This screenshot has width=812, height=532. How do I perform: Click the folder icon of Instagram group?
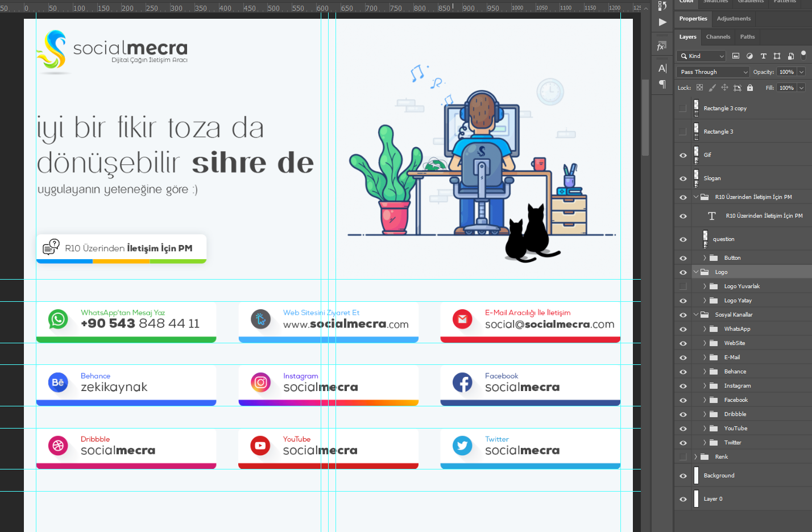(x=714, y=386)
